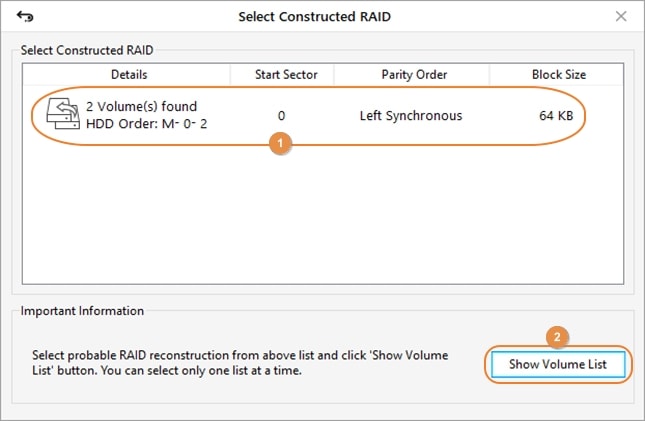Click the "Important Information" group label

click(82, 311)
